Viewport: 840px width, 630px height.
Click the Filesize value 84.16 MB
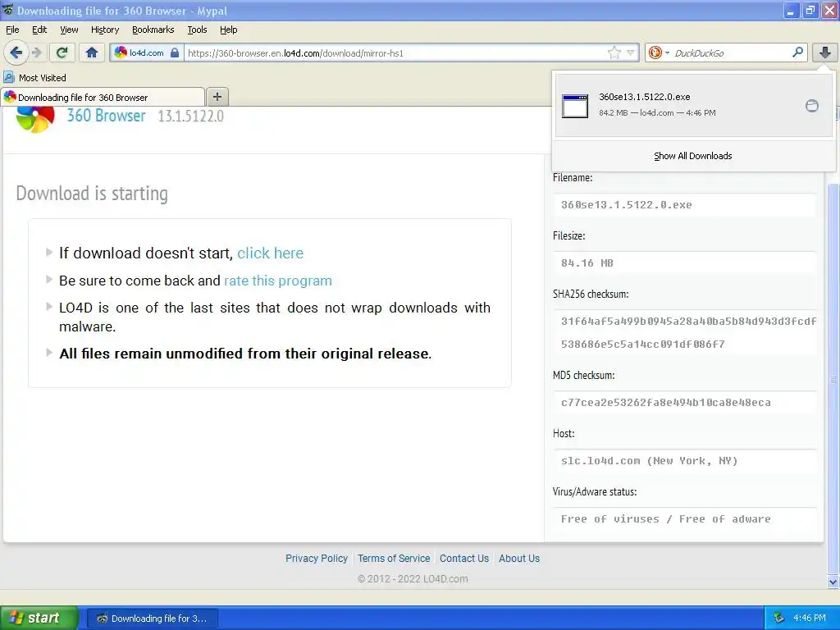[x=685, y=263]
